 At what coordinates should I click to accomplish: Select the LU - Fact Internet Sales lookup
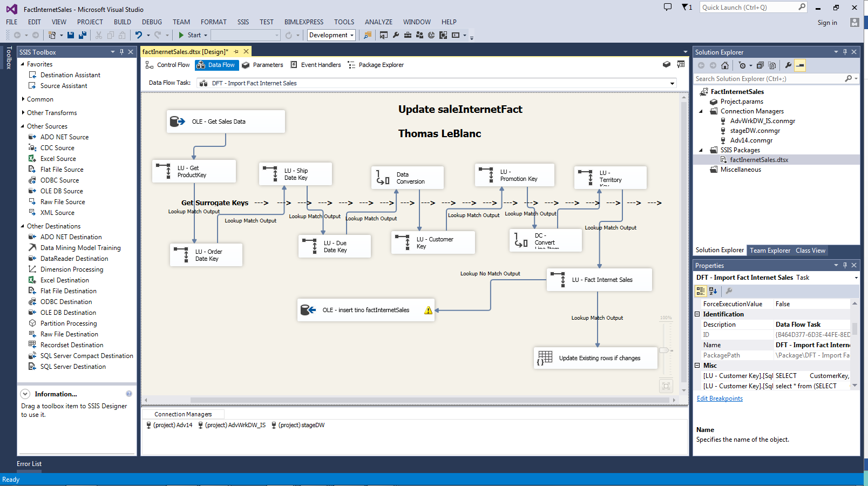(x=599, y=280)
